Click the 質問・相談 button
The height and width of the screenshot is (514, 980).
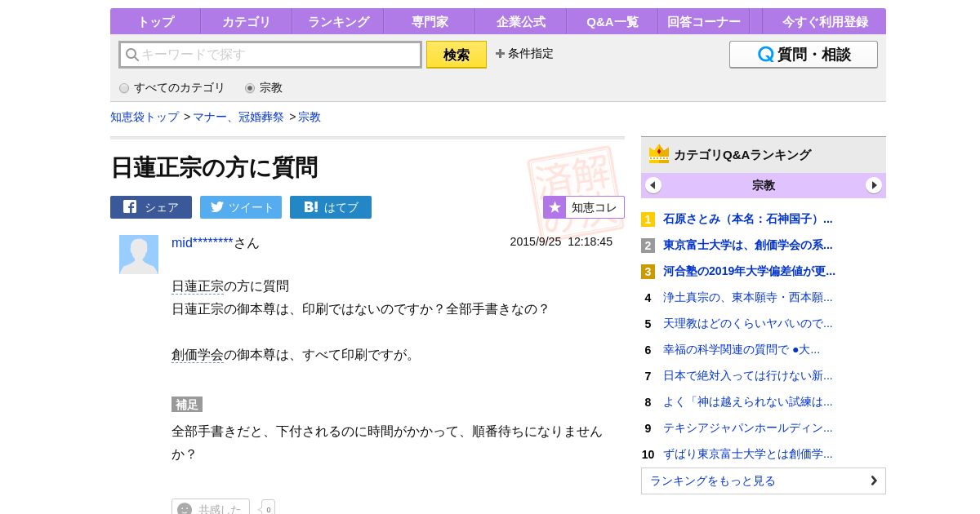[804, 55]
